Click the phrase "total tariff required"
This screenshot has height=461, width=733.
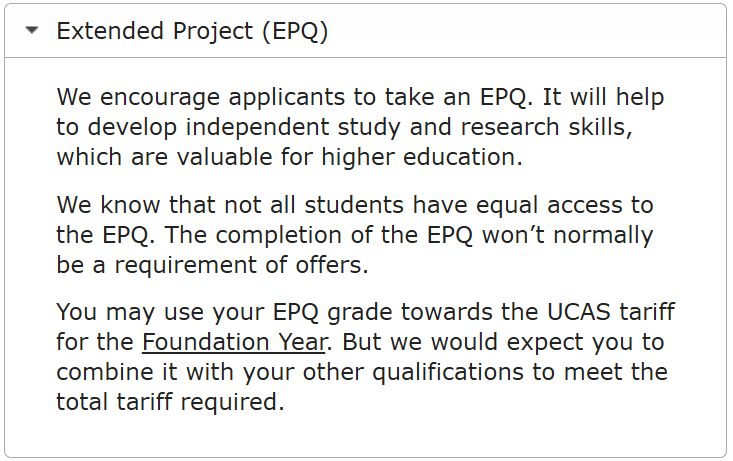[x=170, y=402]
